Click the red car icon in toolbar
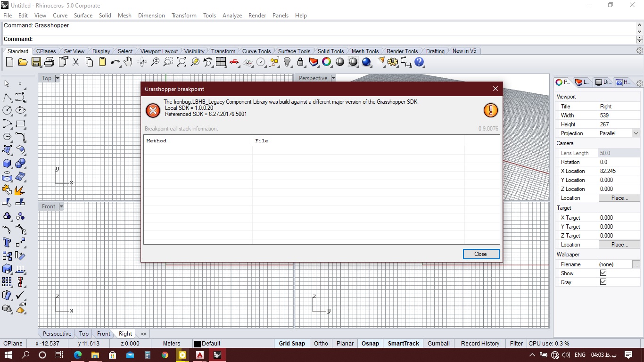The height and width of the screenshot is (362, 644). (x=234, y=62)
